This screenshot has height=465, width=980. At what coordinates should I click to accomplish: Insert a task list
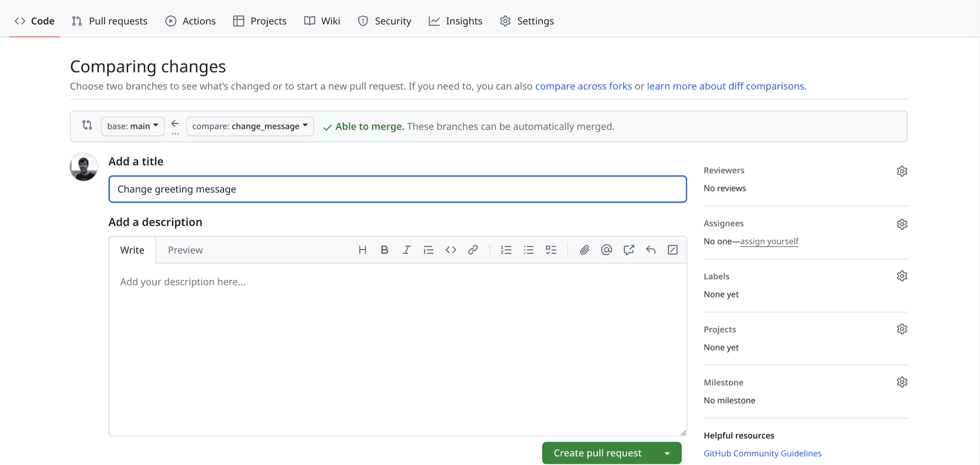(x=551, y=250)
